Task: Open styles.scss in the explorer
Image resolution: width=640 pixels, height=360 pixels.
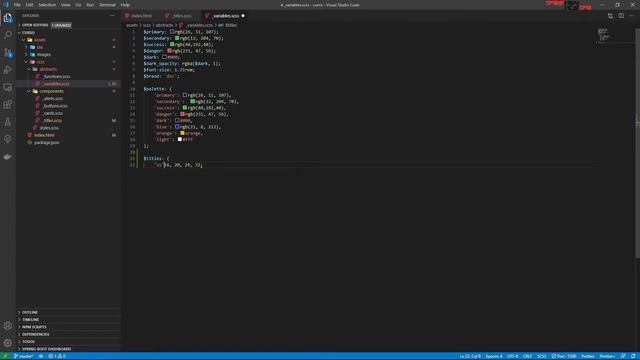Action: (x=49, y=128)
